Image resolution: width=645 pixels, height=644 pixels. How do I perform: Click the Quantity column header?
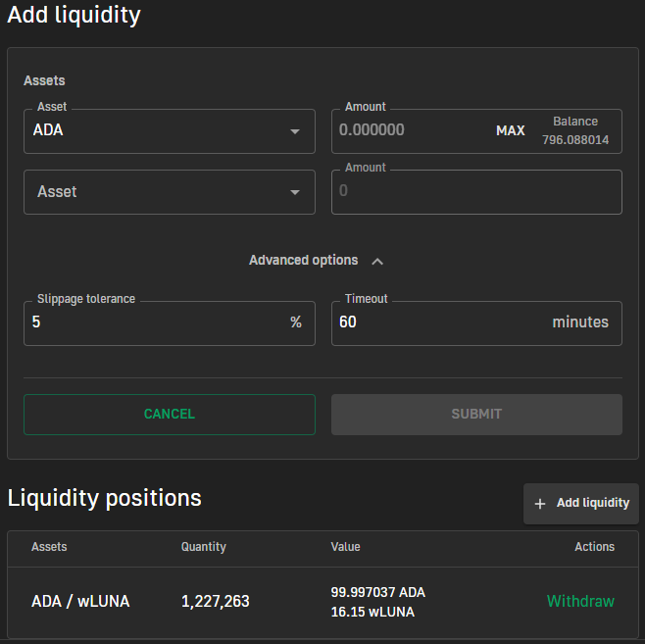coord(204,547)
